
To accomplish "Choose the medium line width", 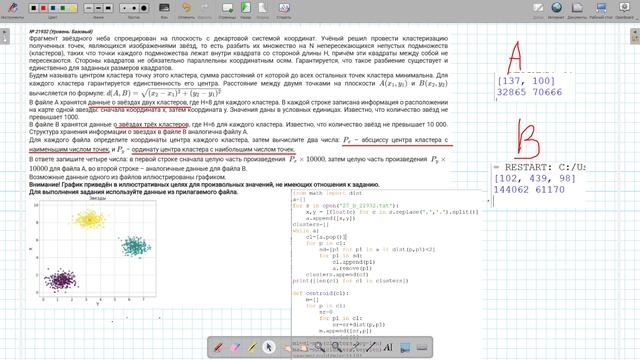I will [98, 8].
